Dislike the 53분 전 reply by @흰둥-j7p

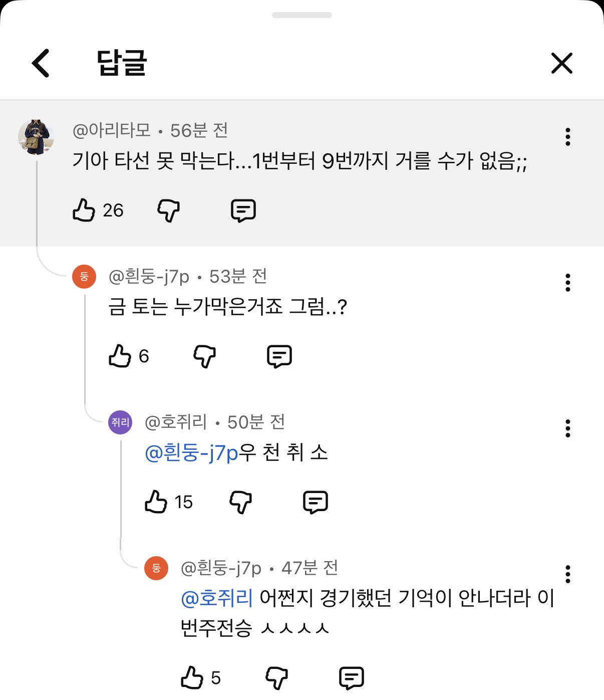(x=204, y=356)
